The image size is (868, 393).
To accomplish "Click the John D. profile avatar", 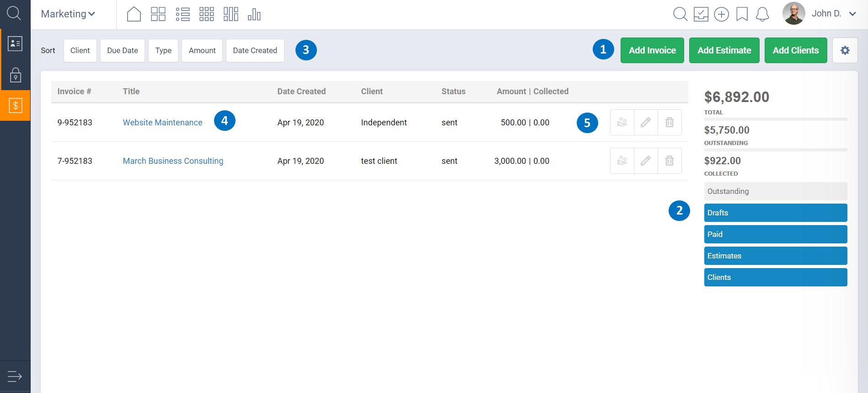I will tap(793, 14).
